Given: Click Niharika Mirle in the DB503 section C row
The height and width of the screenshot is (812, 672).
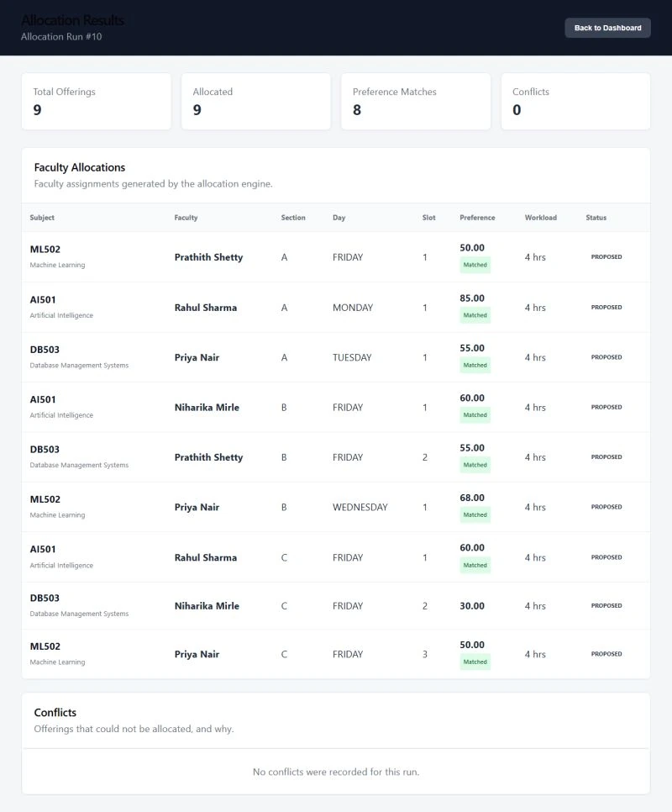Looking at the screenshot, I should coord(207,606).
